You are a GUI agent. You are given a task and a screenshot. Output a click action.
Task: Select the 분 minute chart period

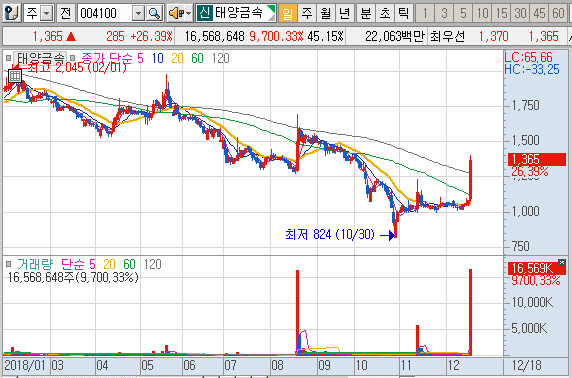tap(366, 14)
